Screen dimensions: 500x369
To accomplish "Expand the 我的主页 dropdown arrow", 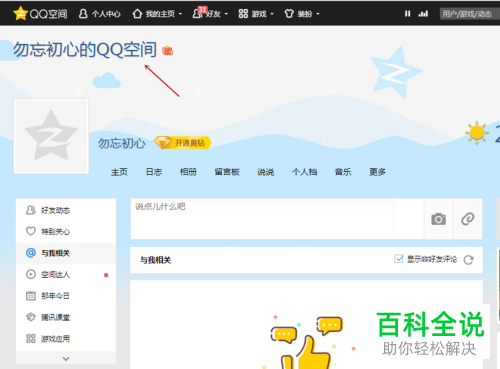I will (x=180, y=14).
